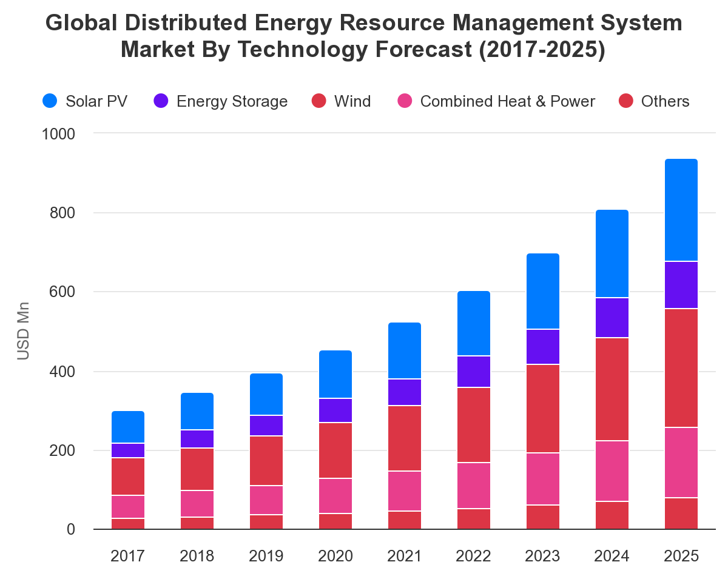Image resolution: width=728 pixels, height=582 pixels.
Task: Choose the pink Combined Heat & Power segment for 2024
Action: (612, 471)
